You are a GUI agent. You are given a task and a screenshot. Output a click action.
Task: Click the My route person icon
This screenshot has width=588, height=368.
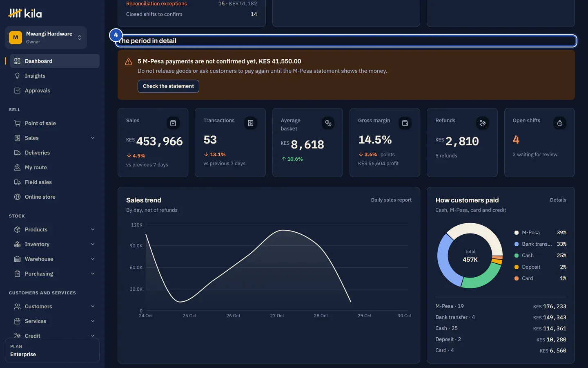click(17, 167)
